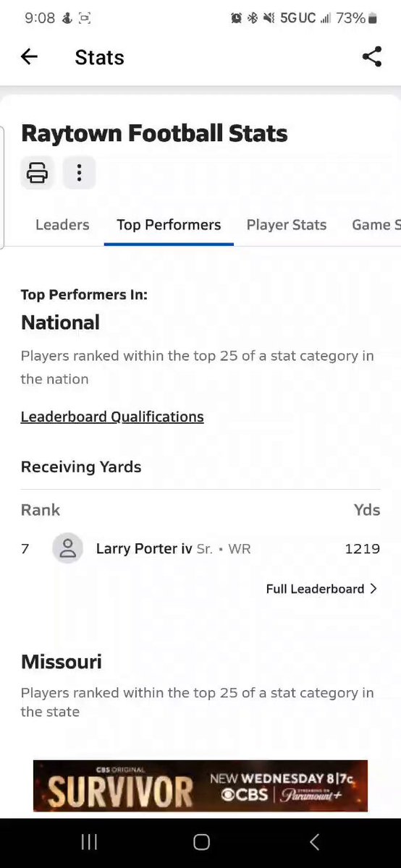This screenshot has height=868, width=401.
Task: Switch to the Leaders tab
Action: 62,225
